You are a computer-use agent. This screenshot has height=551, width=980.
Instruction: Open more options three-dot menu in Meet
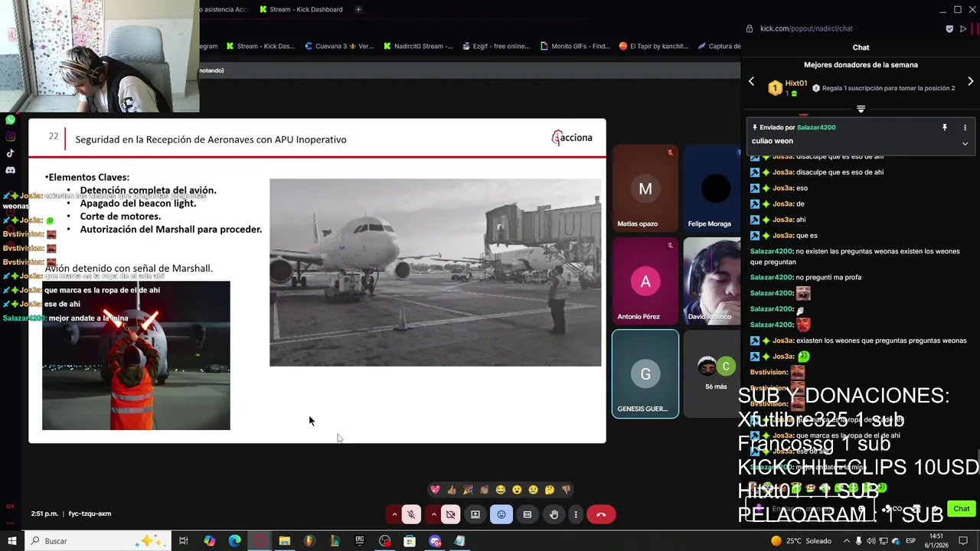tap(576, 514)
